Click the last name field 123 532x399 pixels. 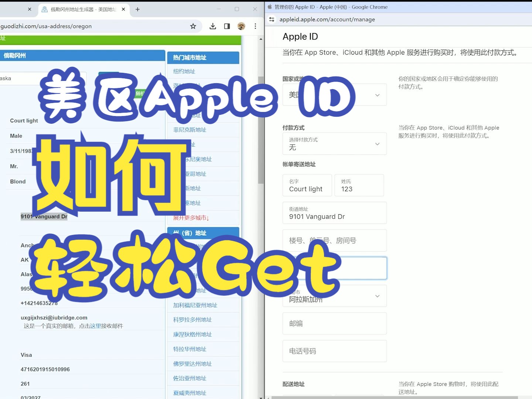point(359,185)
